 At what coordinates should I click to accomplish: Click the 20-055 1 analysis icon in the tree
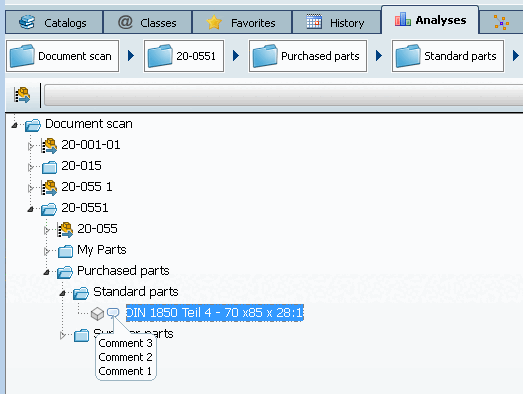49,188
